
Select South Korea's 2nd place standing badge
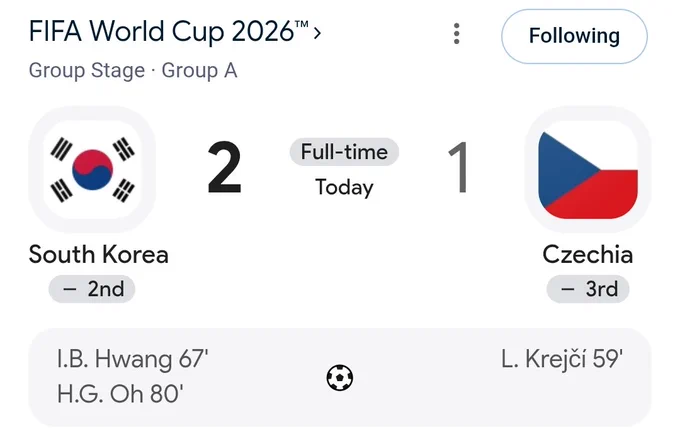pyautogui.click(x=92, y=289)
